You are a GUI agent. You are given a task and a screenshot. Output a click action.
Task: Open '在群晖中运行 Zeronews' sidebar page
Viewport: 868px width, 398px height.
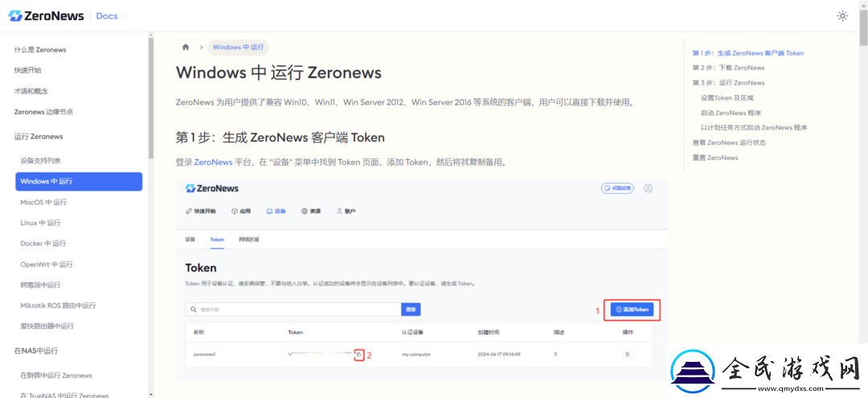[56, 375]
